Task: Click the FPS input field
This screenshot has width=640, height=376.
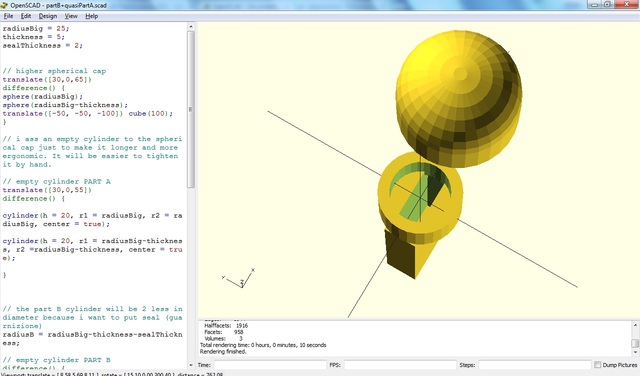Action: click(x=400, y=365)
